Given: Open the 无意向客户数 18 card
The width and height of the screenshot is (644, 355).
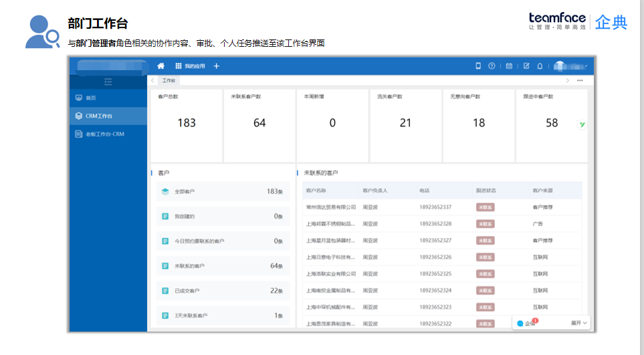Looking at the screenshot, I should 479,125.
